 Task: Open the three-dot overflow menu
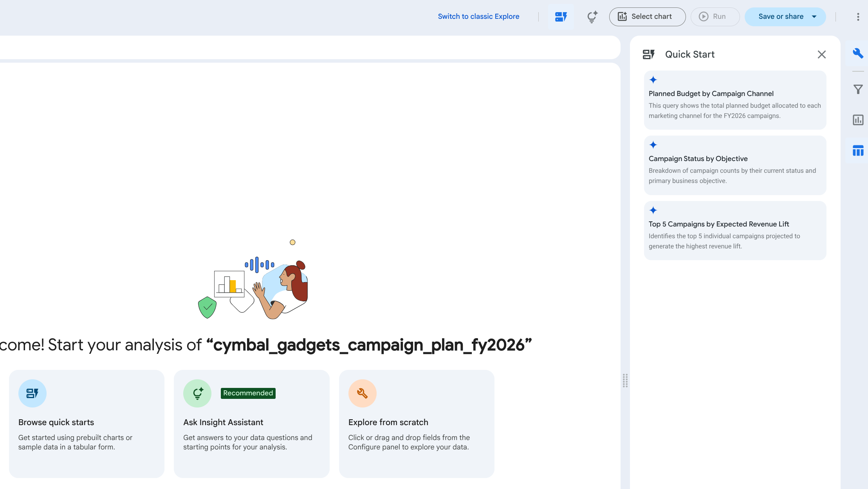point(858,16)
